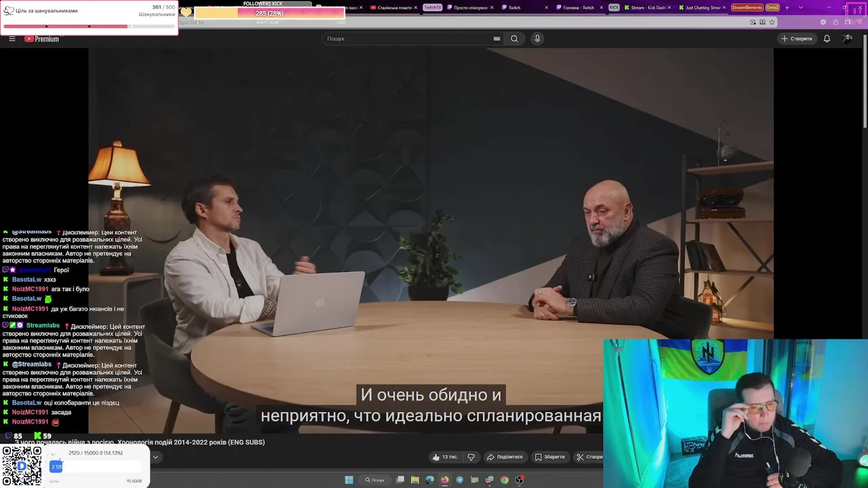Viewport: 868px width, 488px height.
Task: Like the video with thumbs-up '13 тис.'
Action: point(445,457)
